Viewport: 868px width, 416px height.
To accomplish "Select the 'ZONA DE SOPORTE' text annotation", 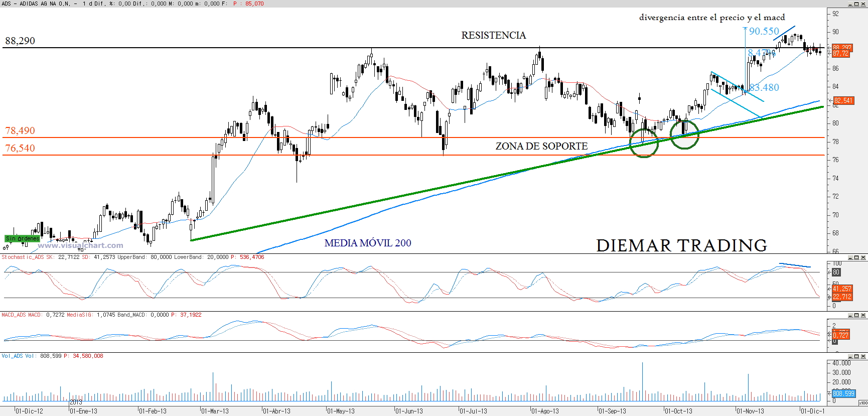I will 541,146.
